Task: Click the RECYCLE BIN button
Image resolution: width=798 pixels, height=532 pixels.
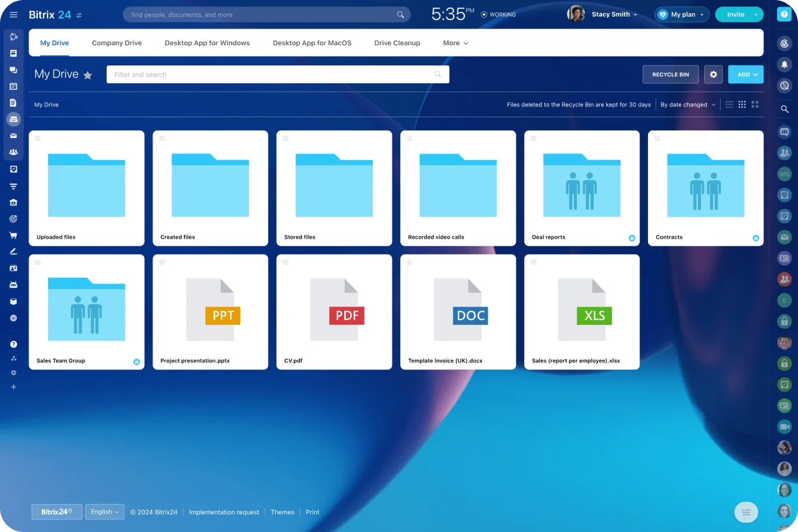Action: pyautogui.click(x=671, y=74)
